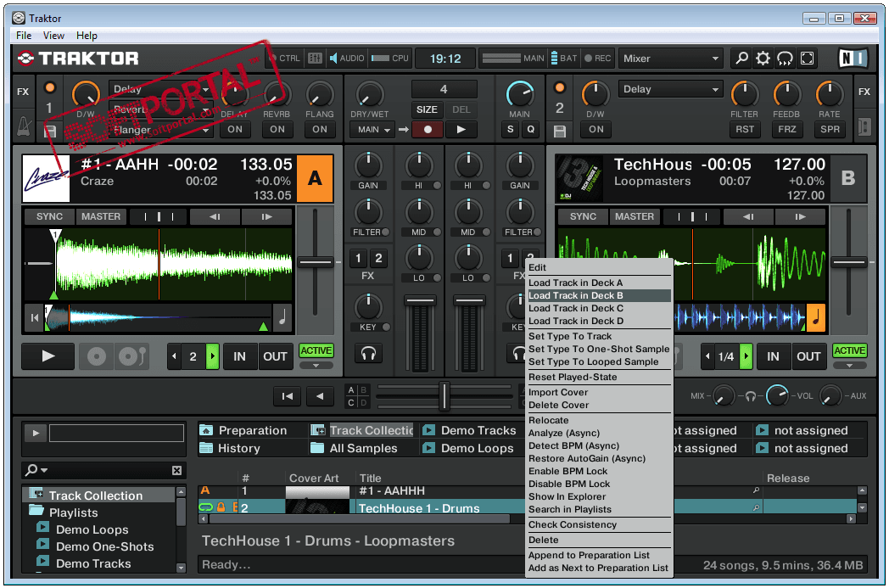Select Append to Preparation List

pyautogui.click(x=599, y=555)
